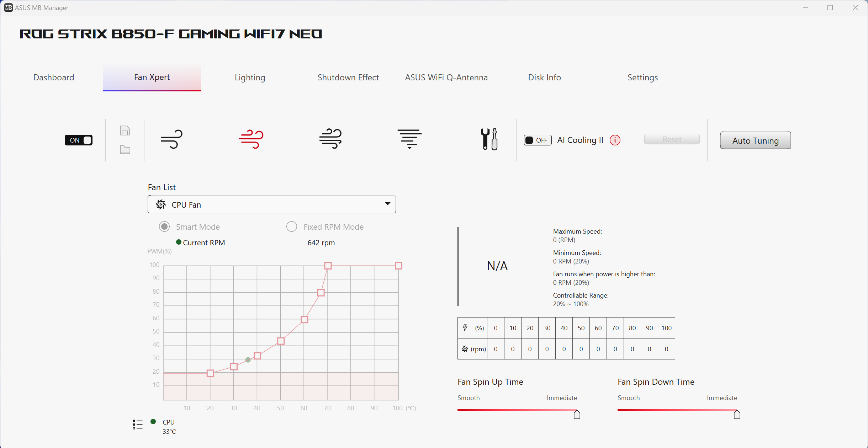
Task: Click the fan curve endpoint at 100°C
Action: coord(399,266)
